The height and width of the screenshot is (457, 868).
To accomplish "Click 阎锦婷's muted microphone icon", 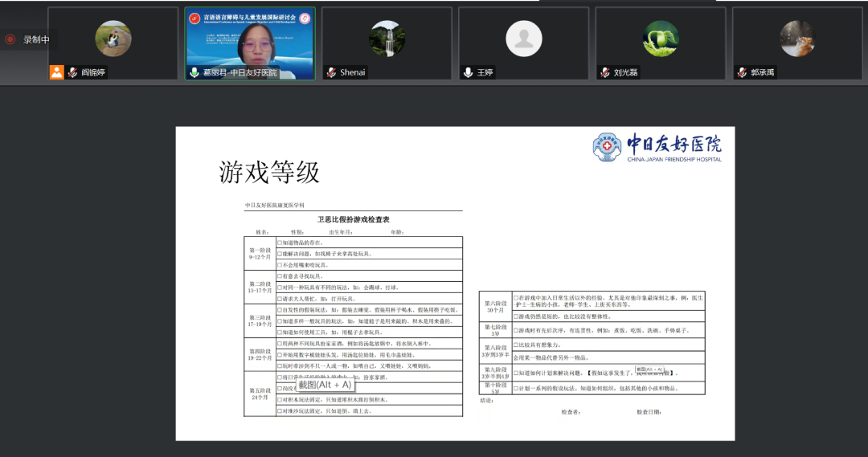I will click(x=72, y=72).
